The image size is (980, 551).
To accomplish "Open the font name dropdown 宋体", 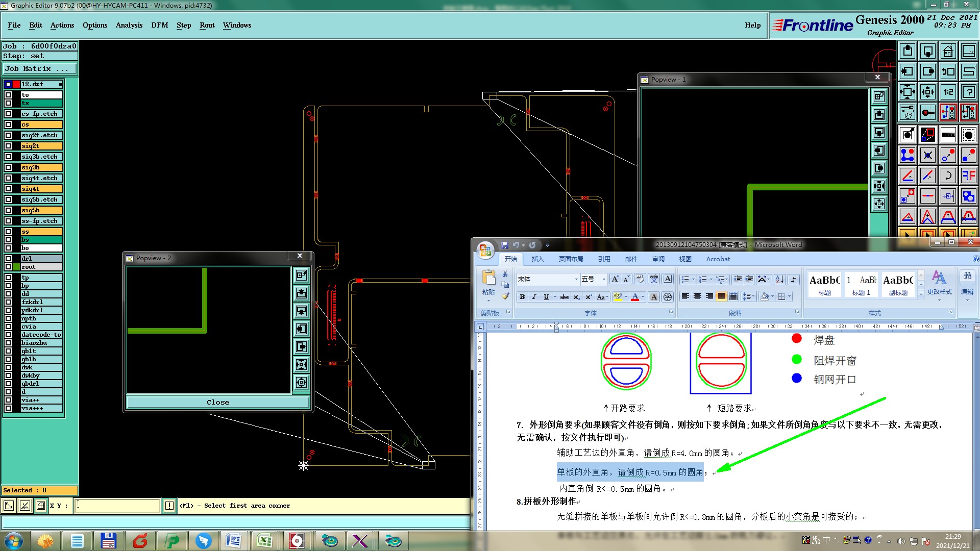I will [x=576, y=279].
